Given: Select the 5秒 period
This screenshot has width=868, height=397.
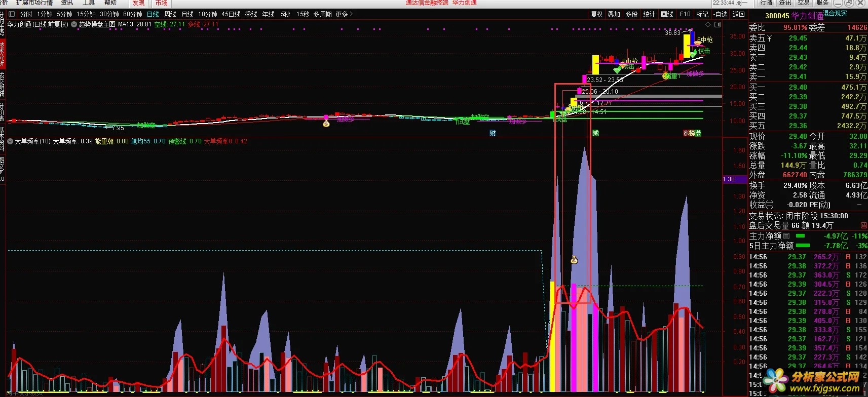Looking at the screenshot, I should click(285, 14).
